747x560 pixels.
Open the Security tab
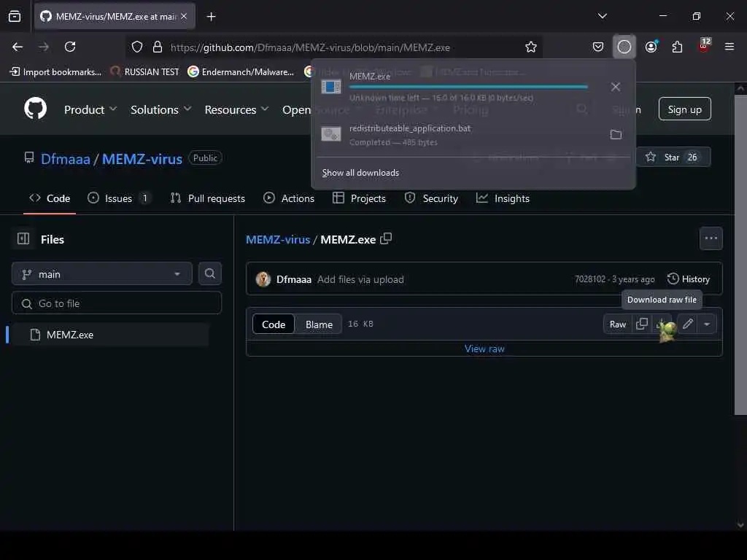pyautogui.click(x=431, y=198)
